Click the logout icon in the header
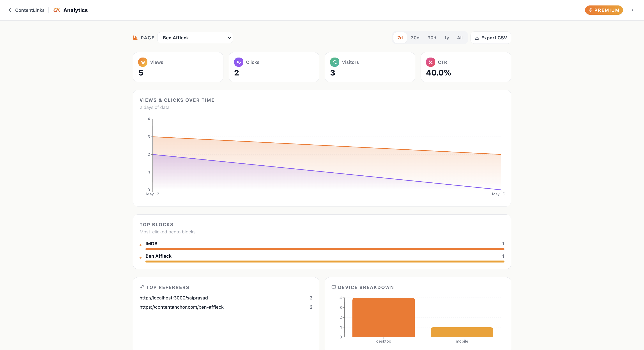Viewport: 644px width, 350px height. [x=631, y=10]
